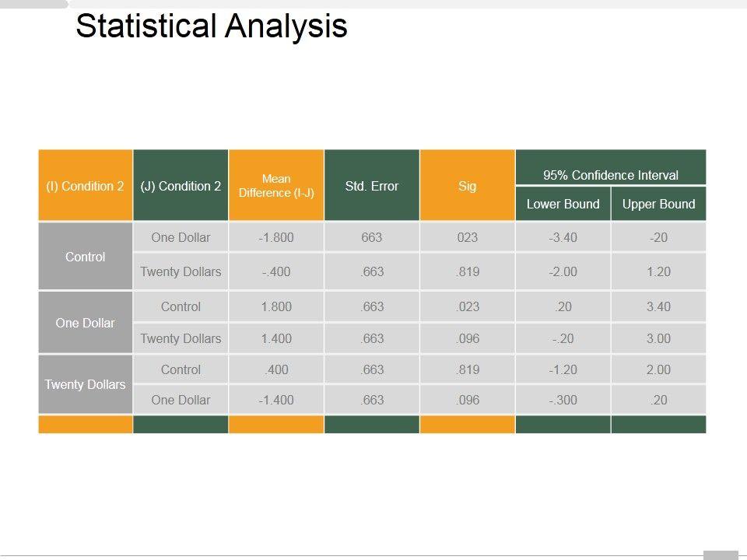Image resolution: width=747 pixels, height=560 pixels.
Task: Click the Mean Difference (I-J) column header
Action: click(276, 186)
